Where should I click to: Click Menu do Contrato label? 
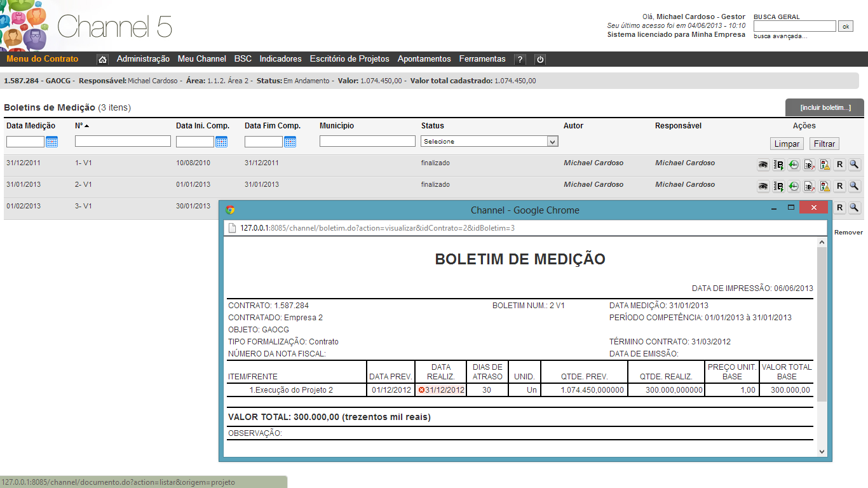pos(43,59)
